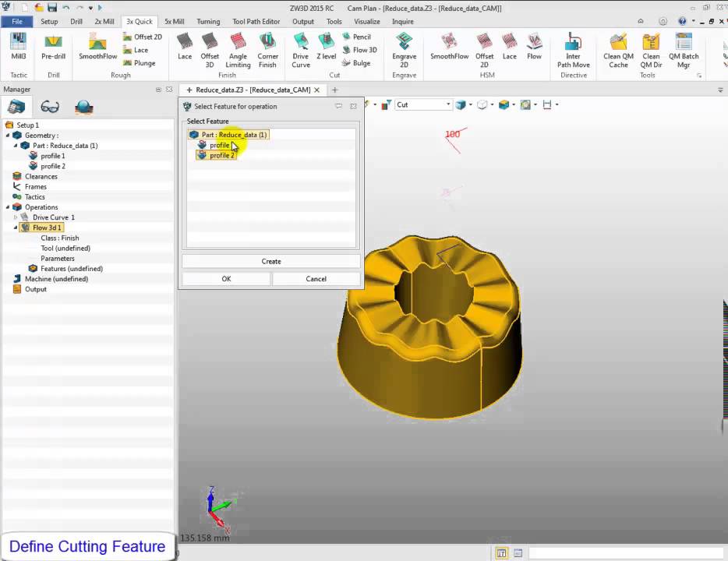Select the Mill3 tactic tool
This screenshot has height=561, width=728.
18,47
